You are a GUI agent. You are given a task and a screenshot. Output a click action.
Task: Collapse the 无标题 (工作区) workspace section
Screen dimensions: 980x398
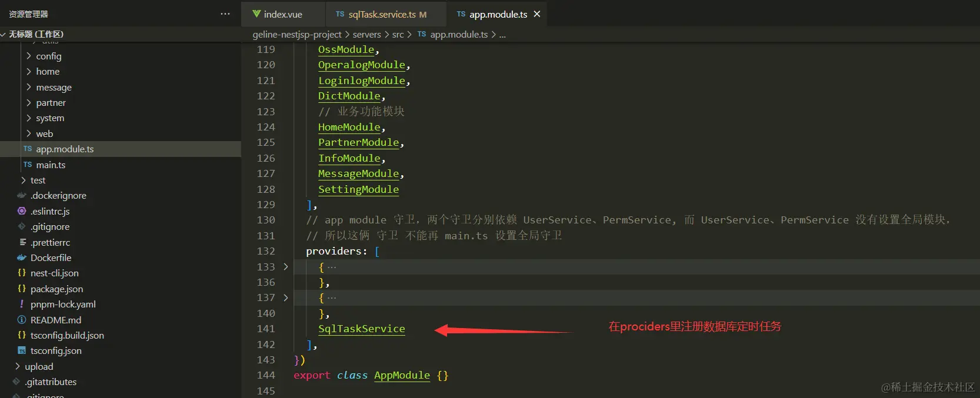click(4, 34)
